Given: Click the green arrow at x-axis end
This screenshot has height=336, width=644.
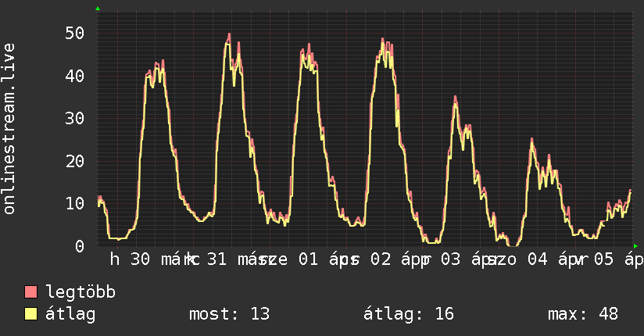Looking at the screenshot, I should pyautogui.click(x=635, y=246).
